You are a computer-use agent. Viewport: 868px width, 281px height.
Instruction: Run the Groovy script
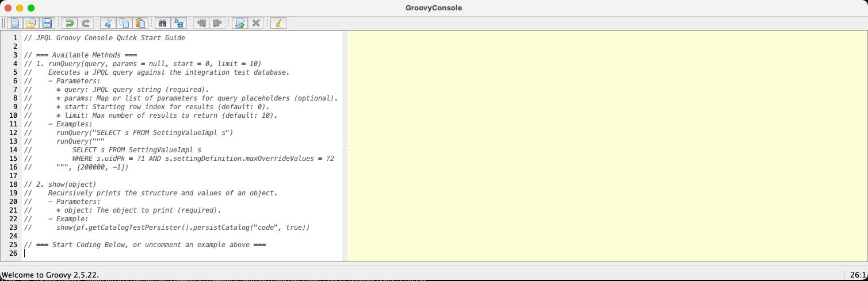[240, 23]
